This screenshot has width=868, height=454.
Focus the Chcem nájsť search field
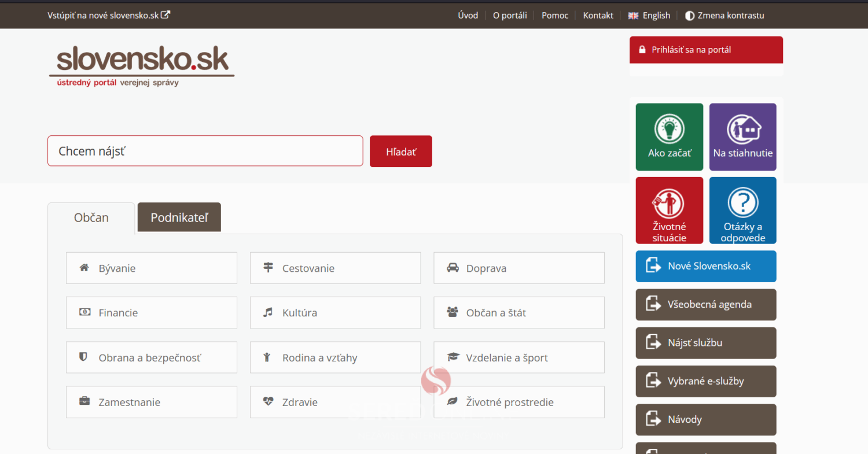205,151
